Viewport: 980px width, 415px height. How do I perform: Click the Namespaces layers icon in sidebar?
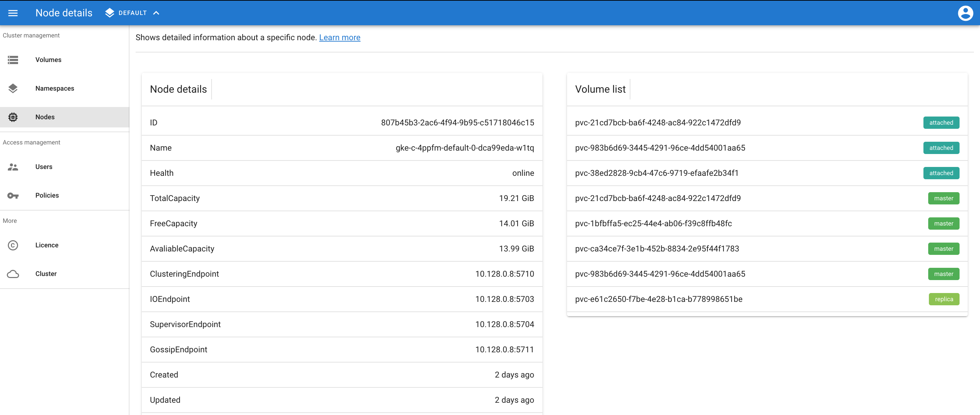(13, 88)
